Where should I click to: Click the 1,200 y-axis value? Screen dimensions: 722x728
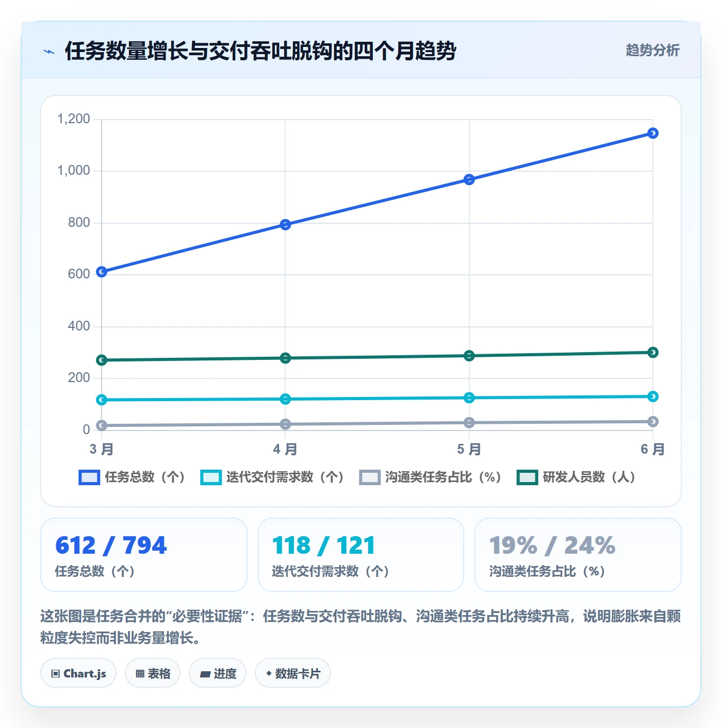pyautogui.click(x=73, y=119)
